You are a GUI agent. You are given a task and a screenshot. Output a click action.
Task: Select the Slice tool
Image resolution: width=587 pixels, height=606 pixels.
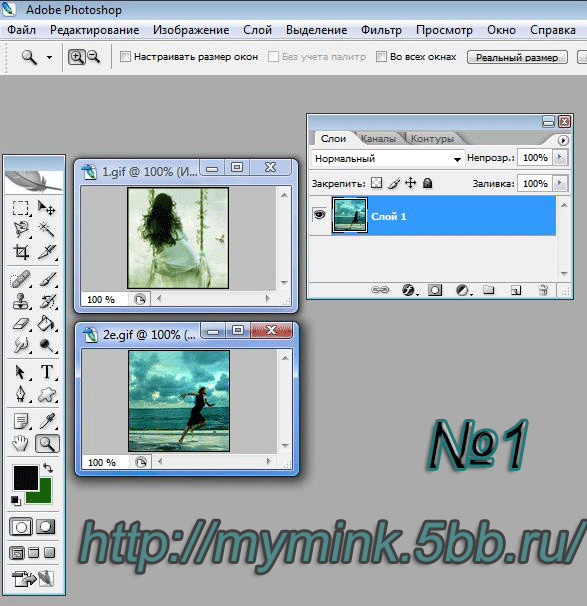coord(47,252)
